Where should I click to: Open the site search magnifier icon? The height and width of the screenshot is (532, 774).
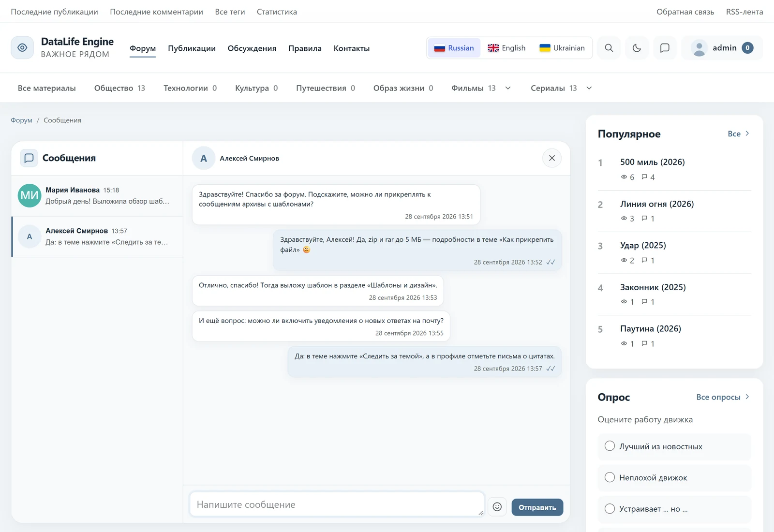click(609, 48)
